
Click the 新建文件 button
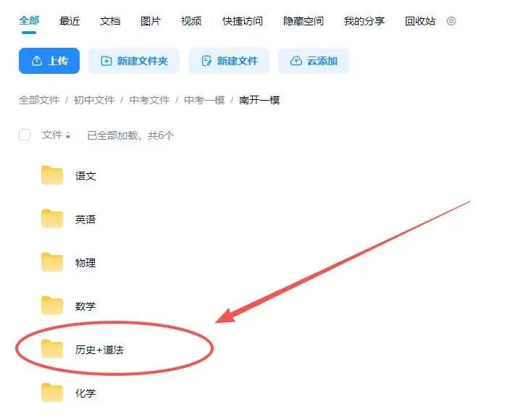coord(229,61)
